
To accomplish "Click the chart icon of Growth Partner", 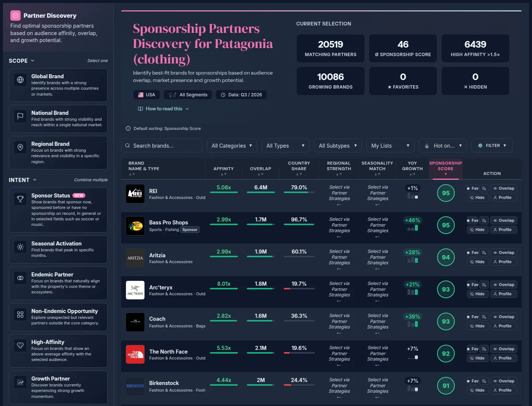I will [20, 382].
